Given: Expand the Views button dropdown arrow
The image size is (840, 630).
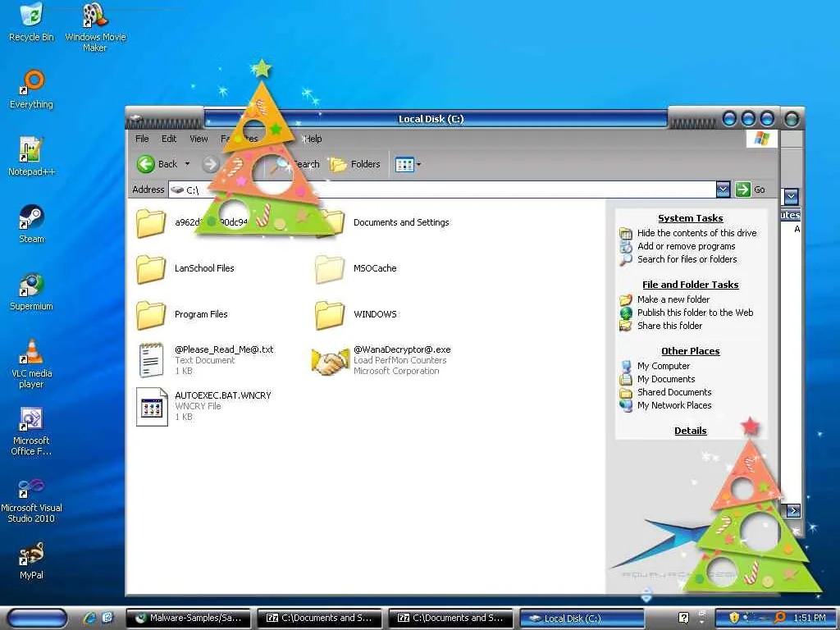Looking at the screenshot, I should (419, 164).
